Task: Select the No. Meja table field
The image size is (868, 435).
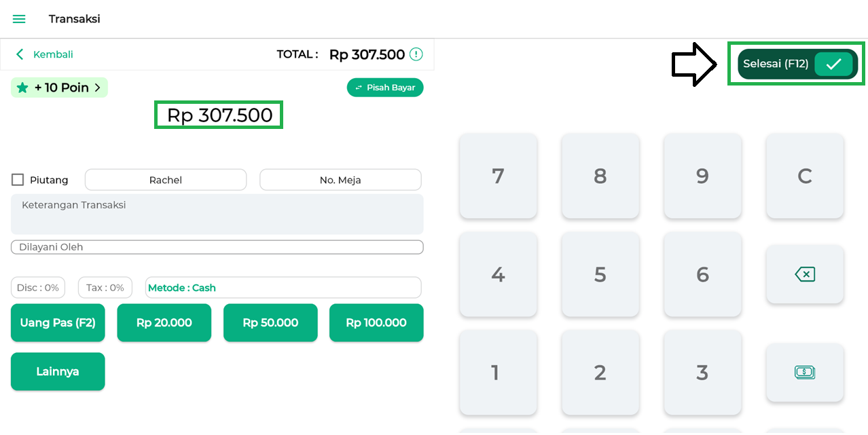Action: tap(340, 180)
